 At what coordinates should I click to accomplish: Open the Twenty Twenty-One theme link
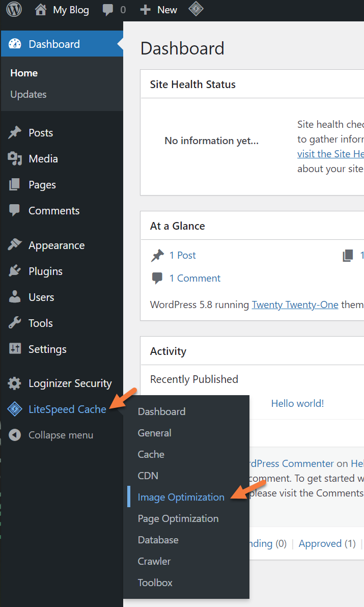295,305
